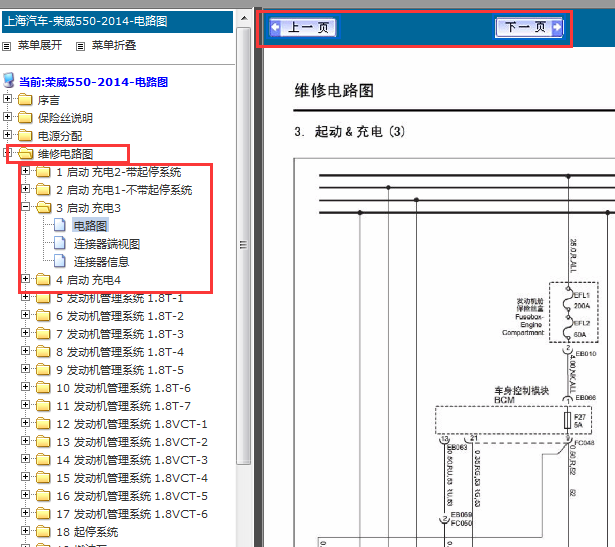615x547 pixels.
Task: Select 5 发动机管理系统 1.8T-1 tree label
Action: (120, 298)
